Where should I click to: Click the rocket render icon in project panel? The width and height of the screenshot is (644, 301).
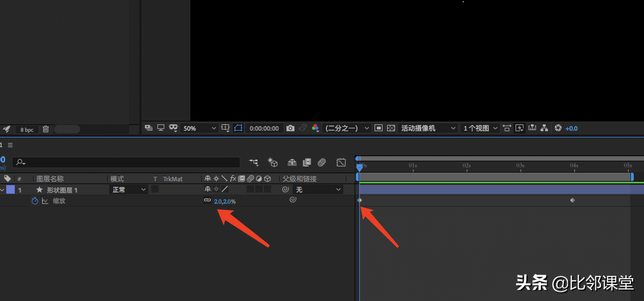[7, 129]
